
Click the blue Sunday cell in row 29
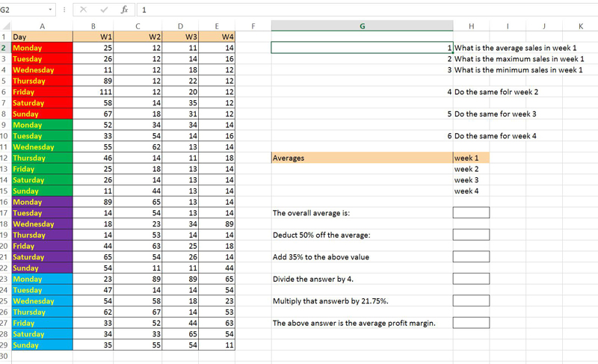[x=43, y=345]
